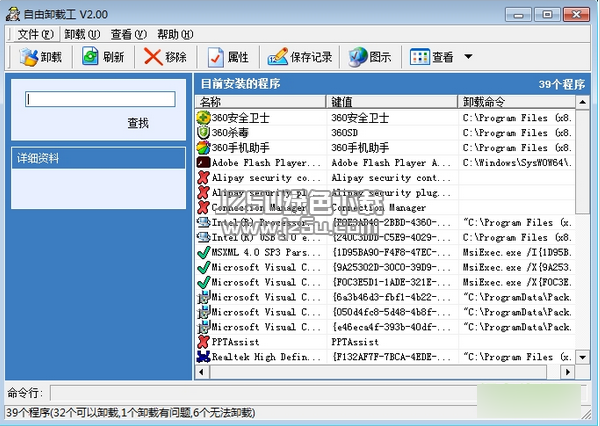The height and width of the screenshot is (426, 600).
Task: Click red X icon of PPTAssist
Action: pos(203,342)
